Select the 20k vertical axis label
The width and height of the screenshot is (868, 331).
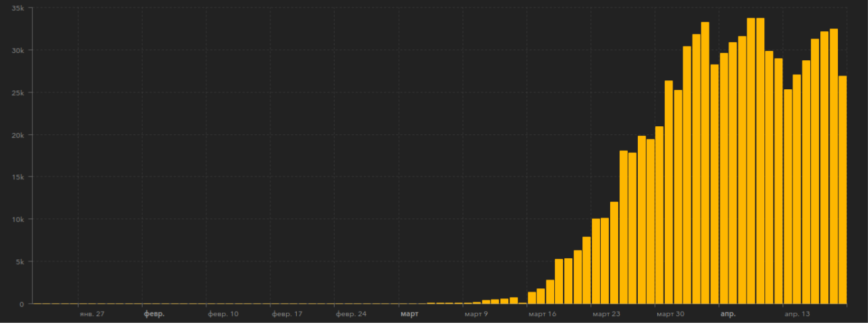coord(17,135)
